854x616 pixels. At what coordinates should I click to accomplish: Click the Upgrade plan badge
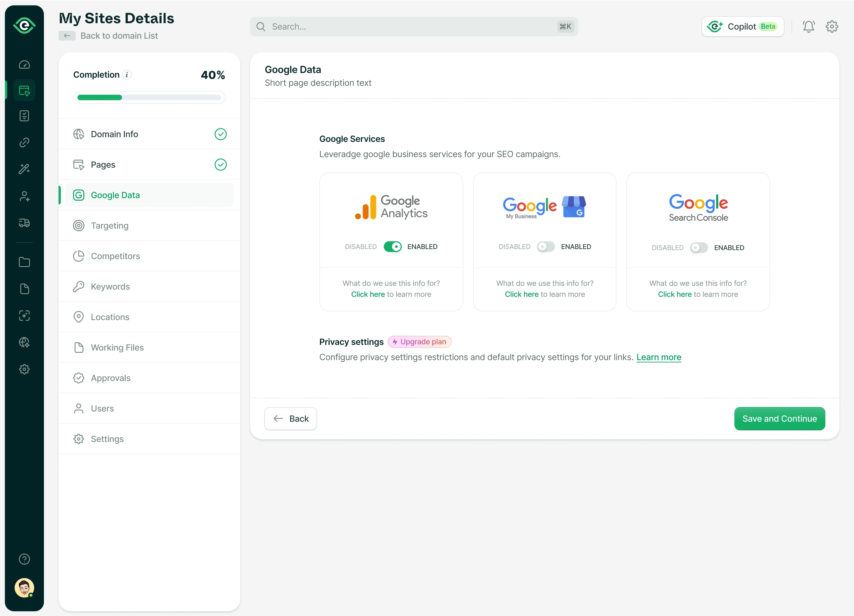(419, 342)
